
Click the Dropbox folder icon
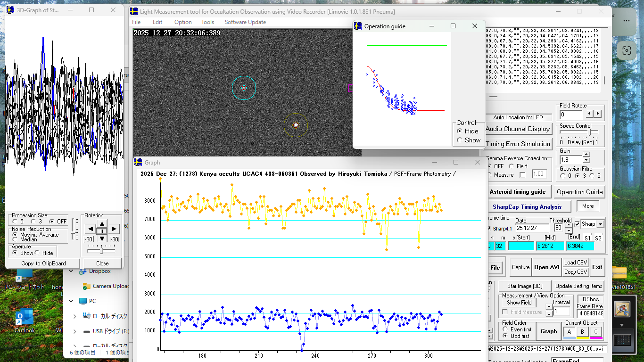point(83,271)
